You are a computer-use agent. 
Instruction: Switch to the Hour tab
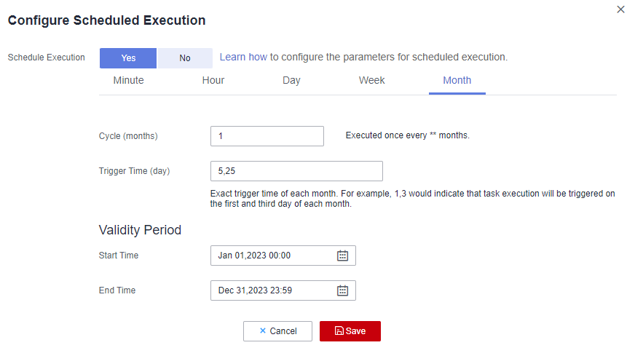click(213, 80)
